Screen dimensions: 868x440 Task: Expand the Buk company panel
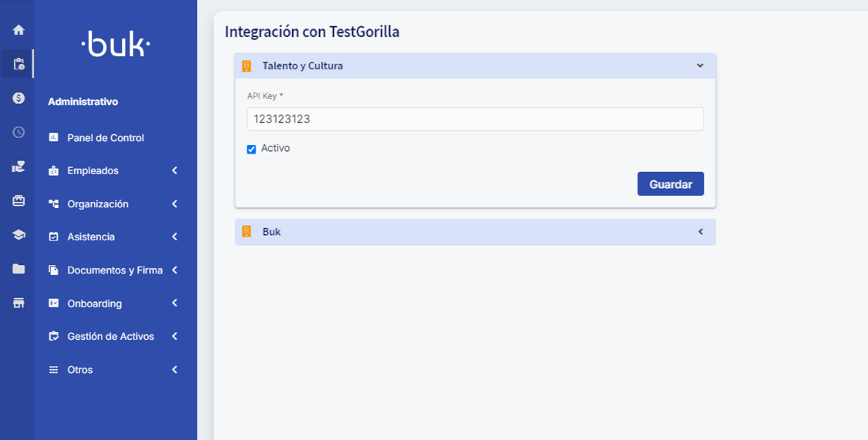pos(701,232)
